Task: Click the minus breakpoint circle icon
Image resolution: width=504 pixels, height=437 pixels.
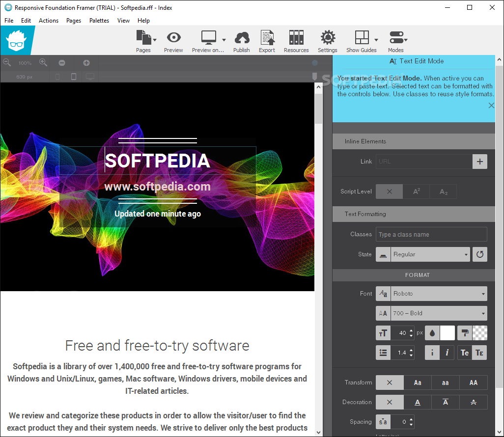Action: [62, 63]
